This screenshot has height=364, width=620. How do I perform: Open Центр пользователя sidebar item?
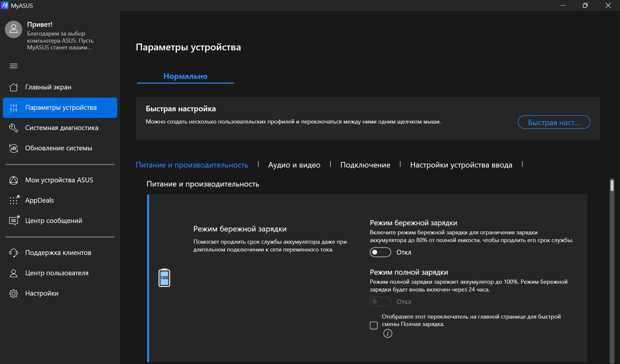[x=57, y=273]
